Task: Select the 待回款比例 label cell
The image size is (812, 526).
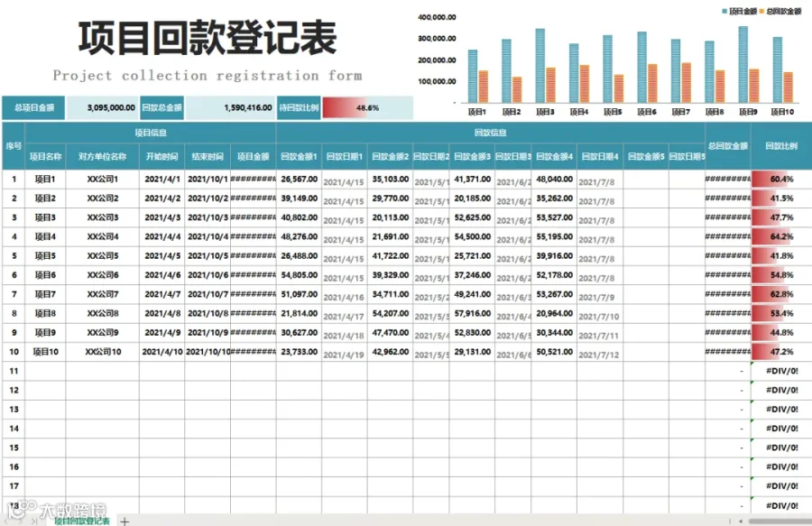Action: 299,107
